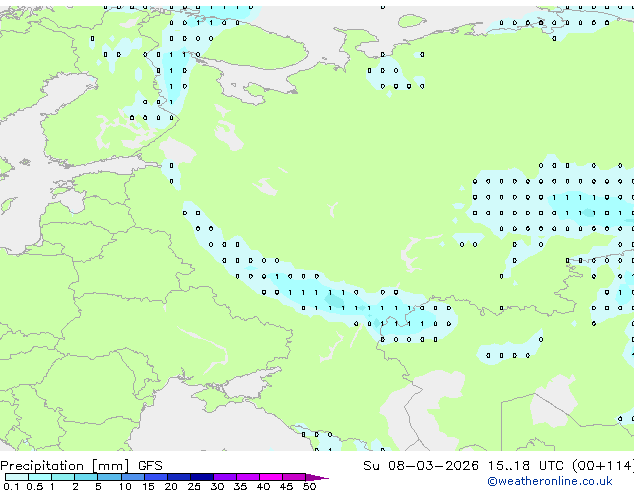
Task: Select the legend label '50'
Action: (310, 486)
